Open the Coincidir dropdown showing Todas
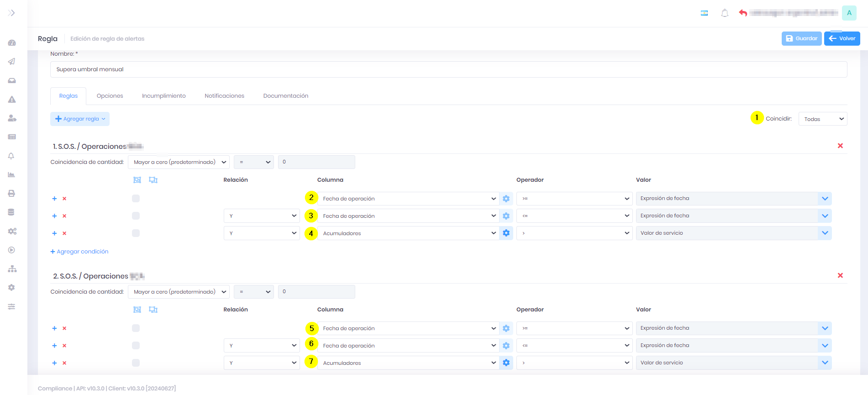This screenshot has height=395, width=868. (x=822, y=119)
